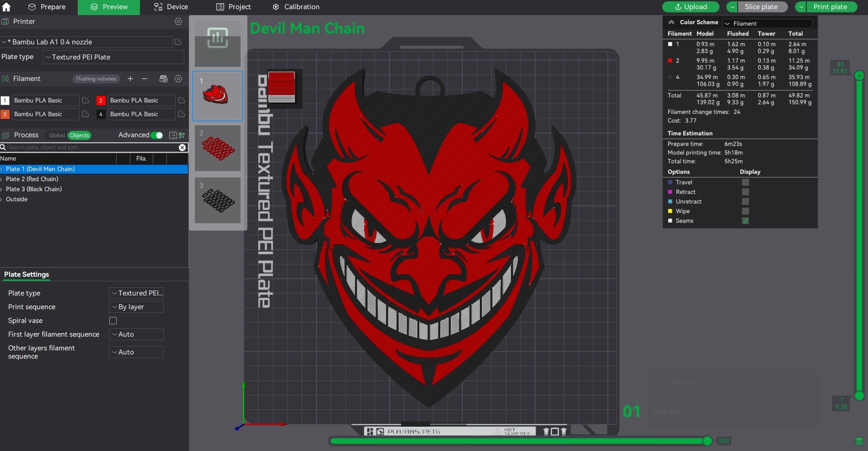Select plate 1 devil thumbnail
868x451 pixels.
point(218,96)
